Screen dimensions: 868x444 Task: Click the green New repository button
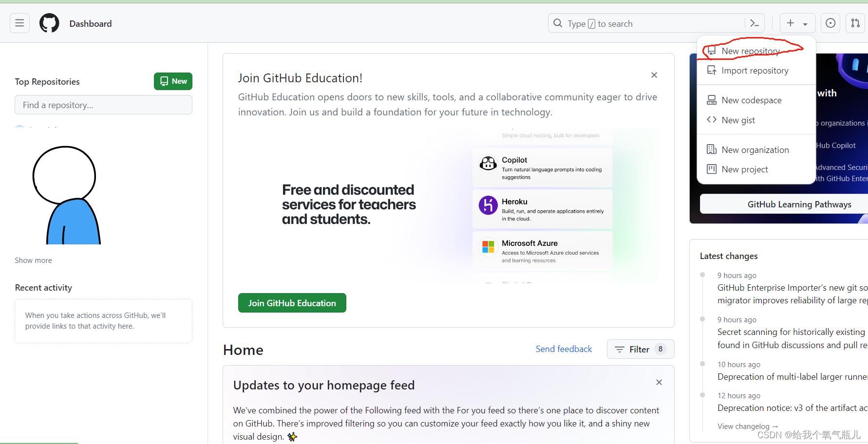(x=173, y=81)
